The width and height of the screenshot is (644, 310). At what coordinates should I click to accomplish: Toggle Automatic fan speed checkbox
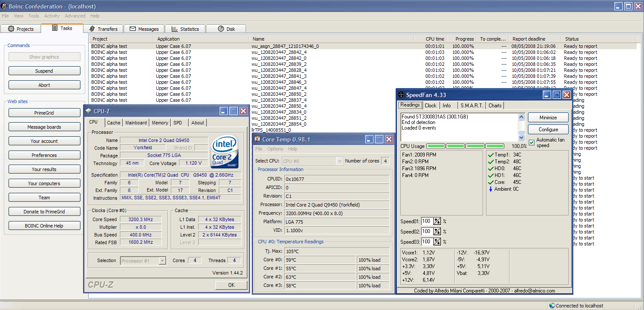tap(532, 142)
